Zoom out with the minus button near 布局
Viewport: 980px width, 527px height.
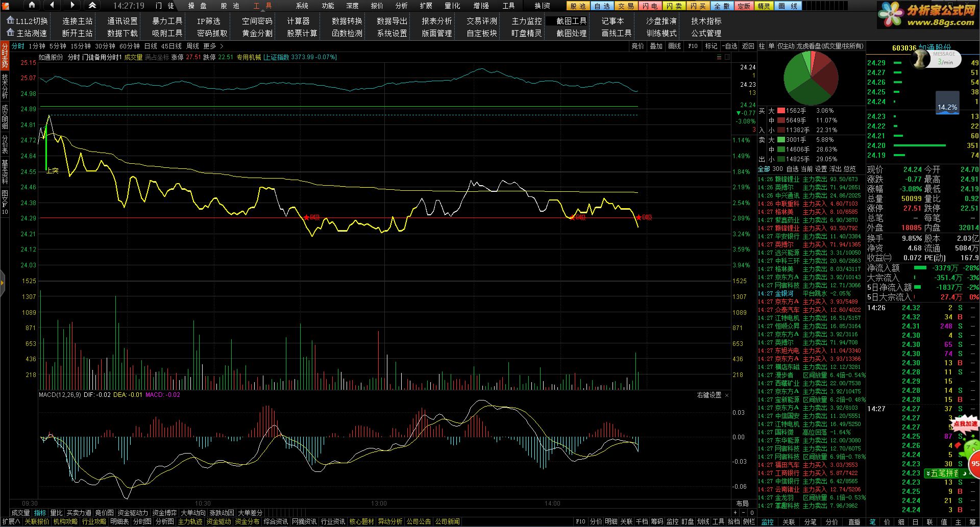pos(744,513)
